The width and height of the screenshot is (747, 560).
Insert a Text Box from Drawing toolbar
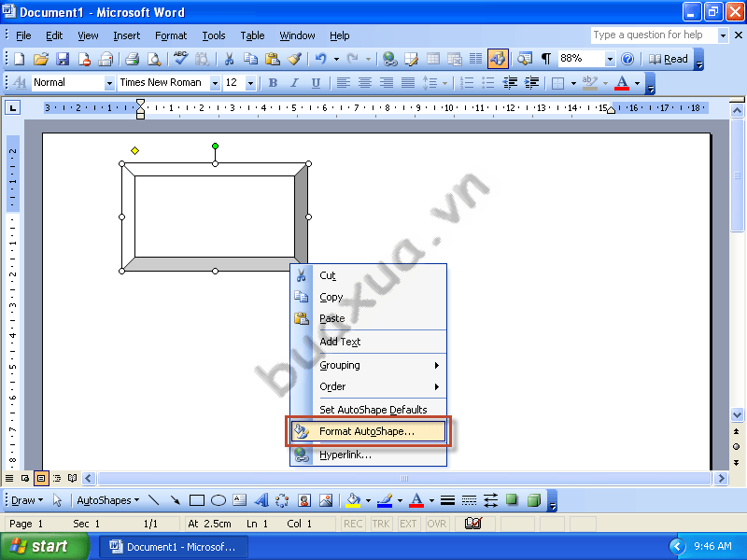240,500
